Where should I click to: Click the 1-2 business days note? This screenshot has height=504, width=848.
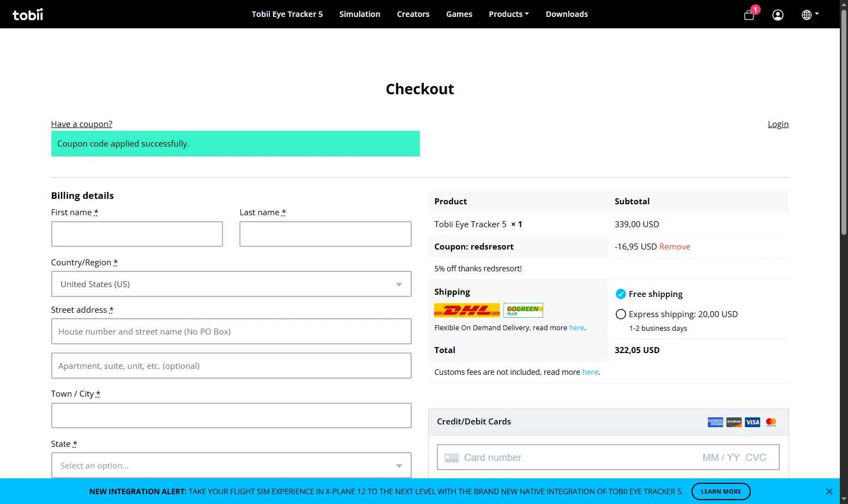[x=658, y=329]
